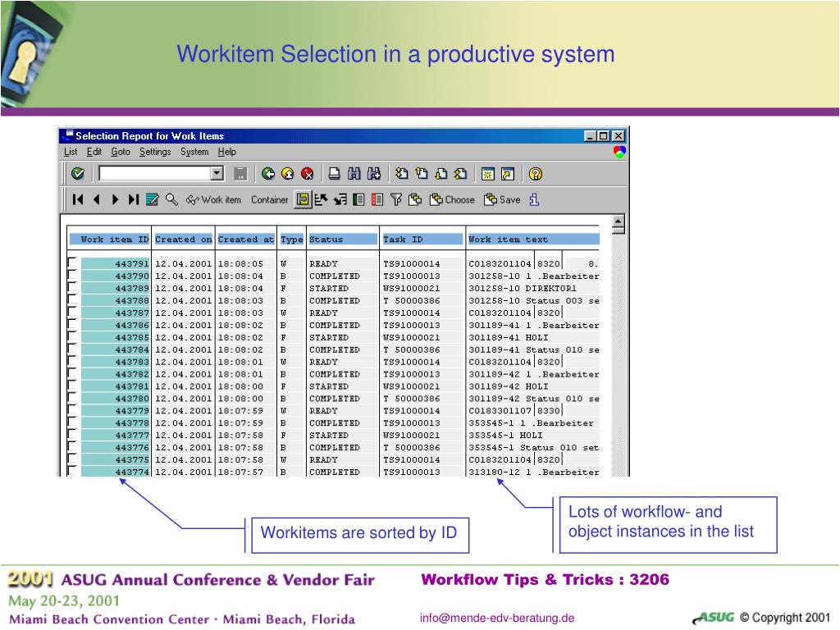Viewport: 840px width, 630px height.
Task: Click the Work item ID column header
Action: coord(109,240)
